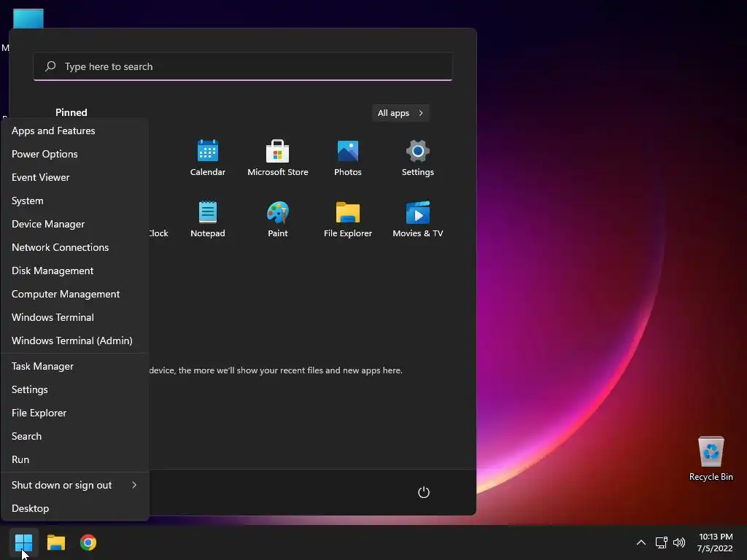
Task: Open Device Manager from the menu
Action: pos(75,225)
